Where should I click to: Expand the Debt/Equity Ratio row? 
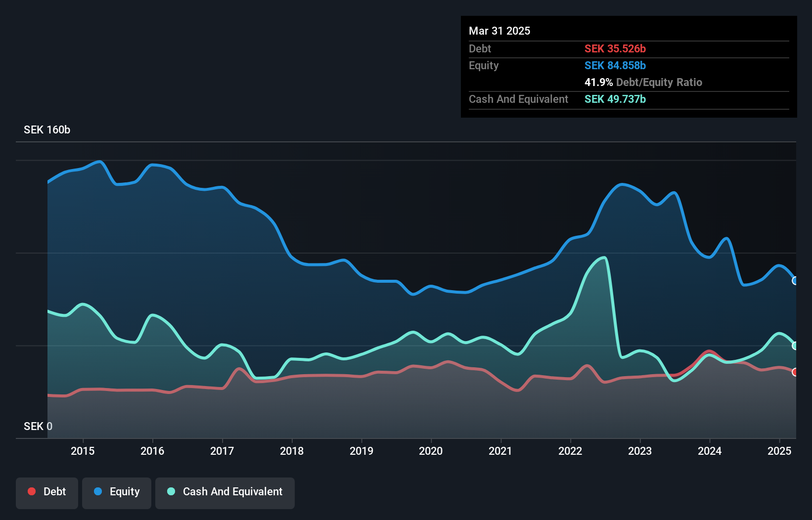pos(643,82)
